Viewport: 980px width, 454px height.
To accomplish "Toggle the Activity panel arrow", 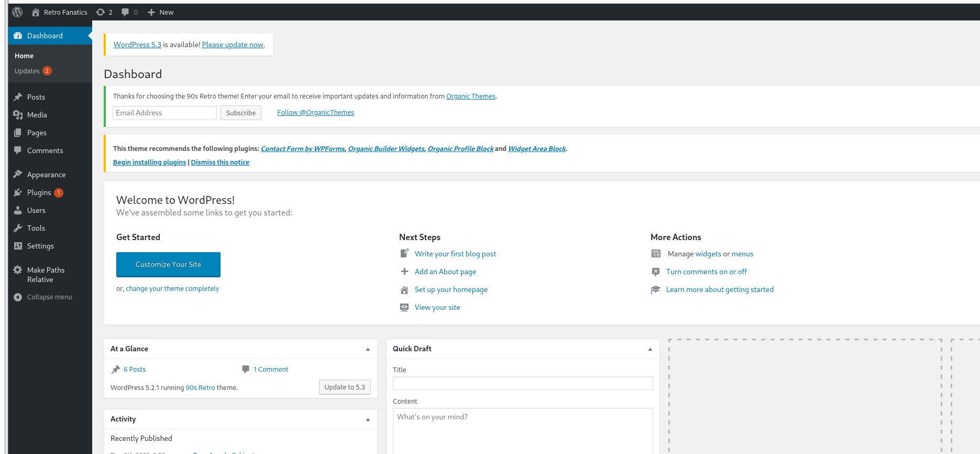I will (x=368, y=419).
